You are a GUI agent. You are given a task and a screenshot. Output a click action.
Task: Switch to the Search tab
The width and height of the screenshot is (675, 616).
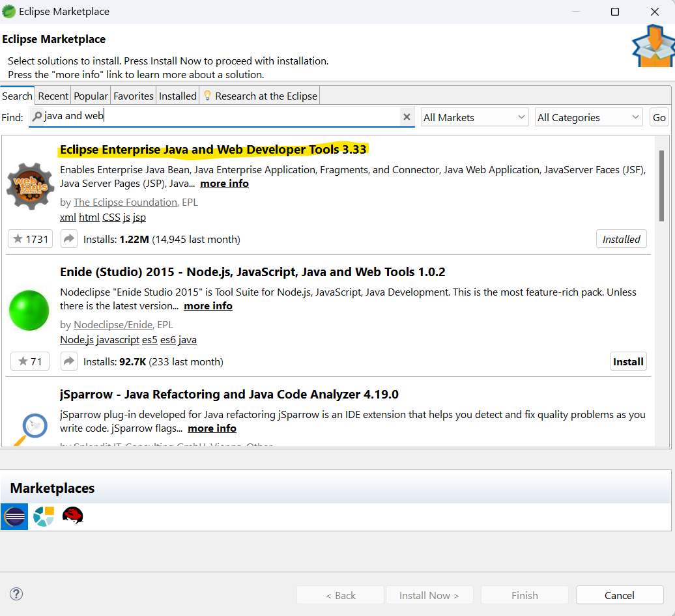pyautogui.click(x=17, y=96)
